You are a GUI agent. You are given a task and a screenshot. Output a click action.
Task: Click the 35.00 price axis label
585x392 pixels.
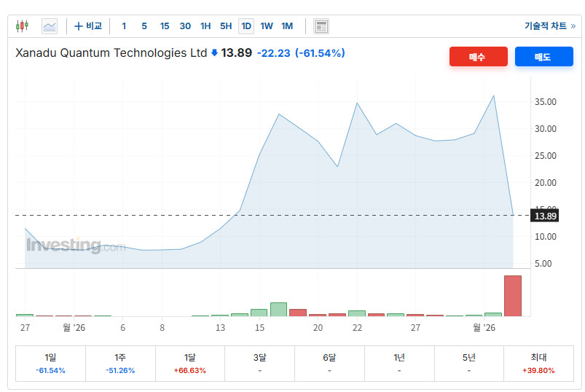coord(546,102)
